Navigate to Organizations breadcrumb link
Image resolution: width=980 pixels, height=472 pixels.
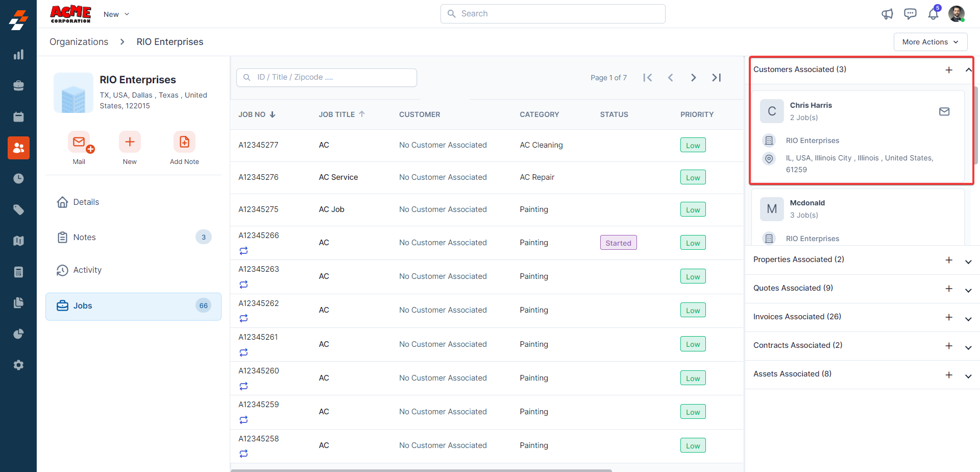[79, 42]
